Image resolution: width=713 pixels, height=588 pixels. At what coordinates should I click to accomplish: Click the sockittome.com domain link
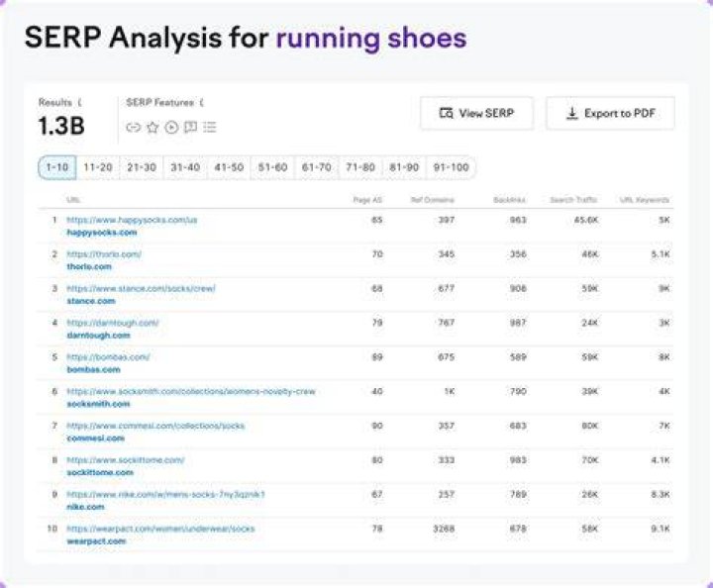pyautogui.click(x=100, y=472)
